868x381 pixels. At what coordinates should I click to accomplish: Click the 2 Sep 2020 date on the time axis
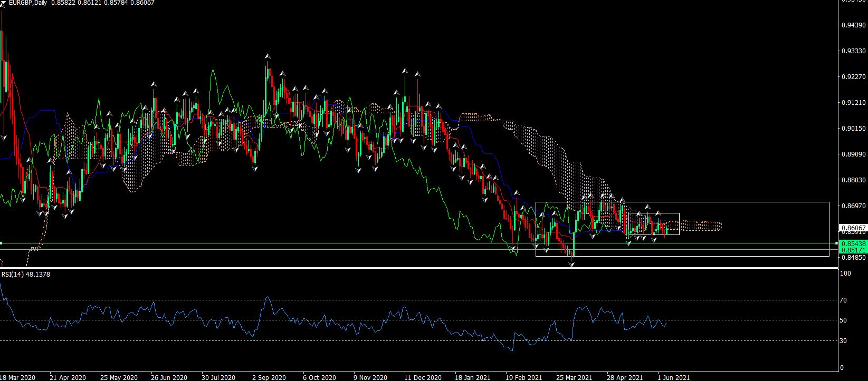pyautogui.click(x=269, y=377)
